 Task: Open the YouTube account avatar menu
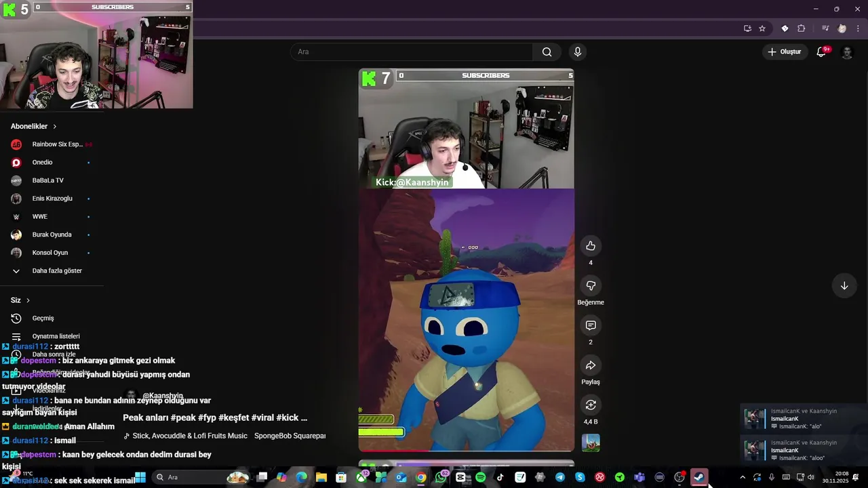point(847,52)
